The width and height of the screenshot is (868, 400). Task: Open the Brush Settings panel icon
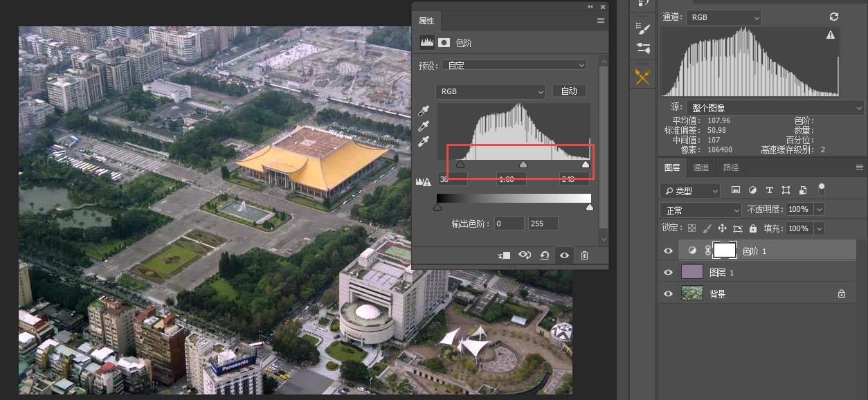pyautogui.click(x=642, y=28)
